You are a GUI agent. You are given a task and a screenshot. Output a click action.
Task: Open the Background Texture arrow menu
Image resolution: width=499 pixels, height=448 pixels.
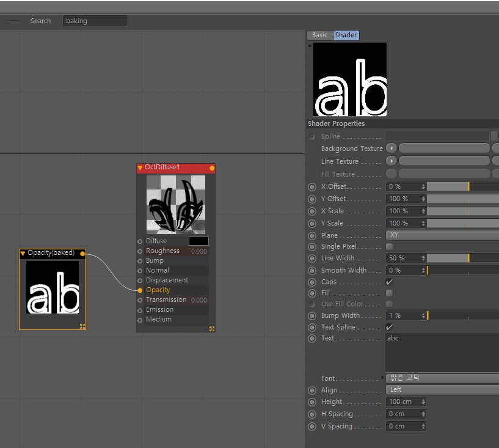click(x=392, y=148)
